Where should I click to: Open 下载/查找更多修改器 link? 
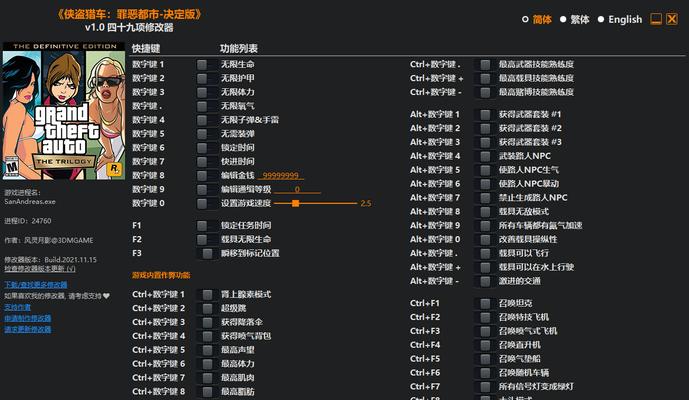36,285
